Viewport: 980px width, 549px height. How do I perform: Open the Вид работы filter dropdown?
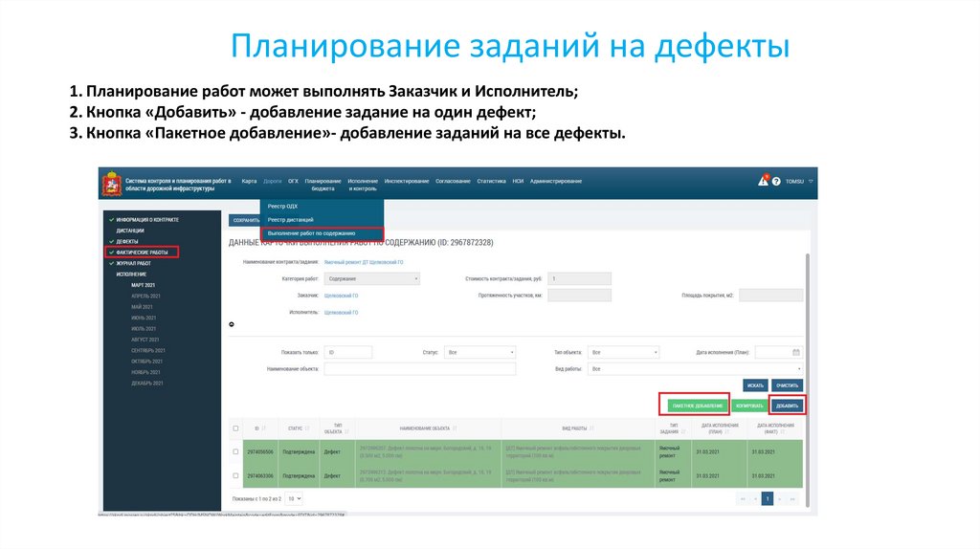coord(695,368)
